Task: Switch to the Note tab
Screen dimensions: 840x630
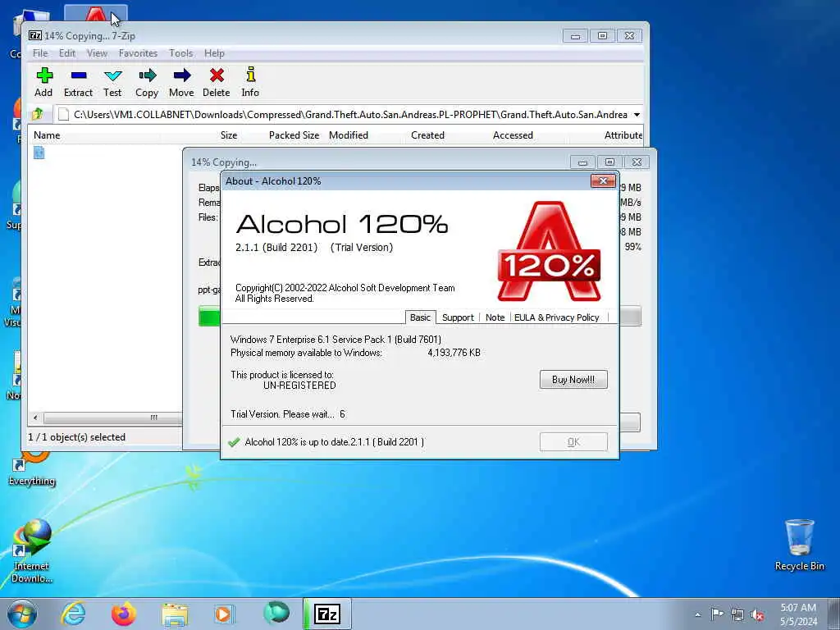Action: (495, 317)
